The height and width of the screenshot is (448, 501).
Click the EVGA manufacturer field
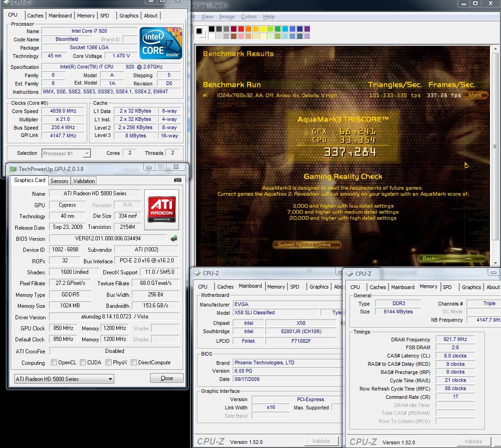coord(287,305)
